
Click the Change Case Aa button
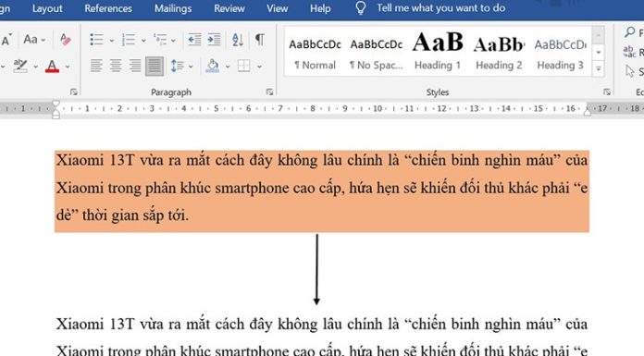[x=31, y=40]
